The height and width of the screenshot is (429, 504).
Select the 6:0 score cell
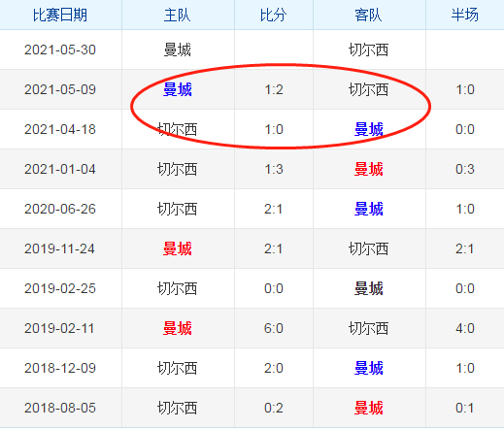tap(274, 328)
